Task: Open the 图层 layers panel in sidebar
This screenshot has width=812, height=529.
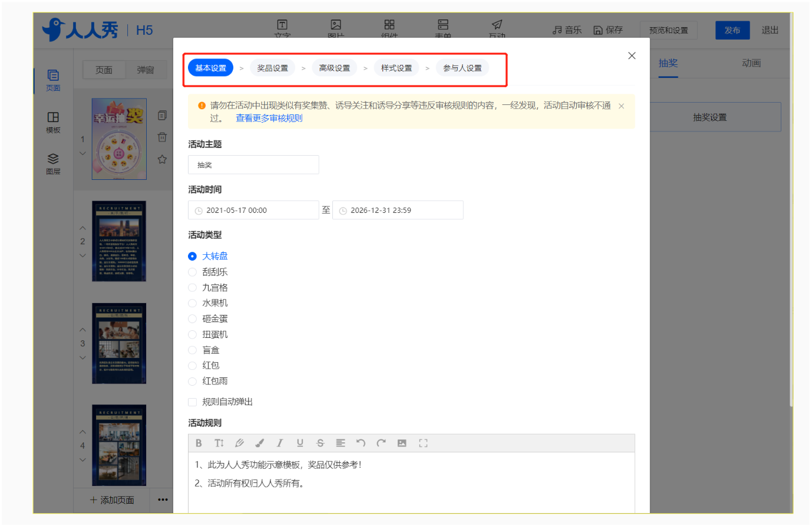Action: tap(53, 163)
